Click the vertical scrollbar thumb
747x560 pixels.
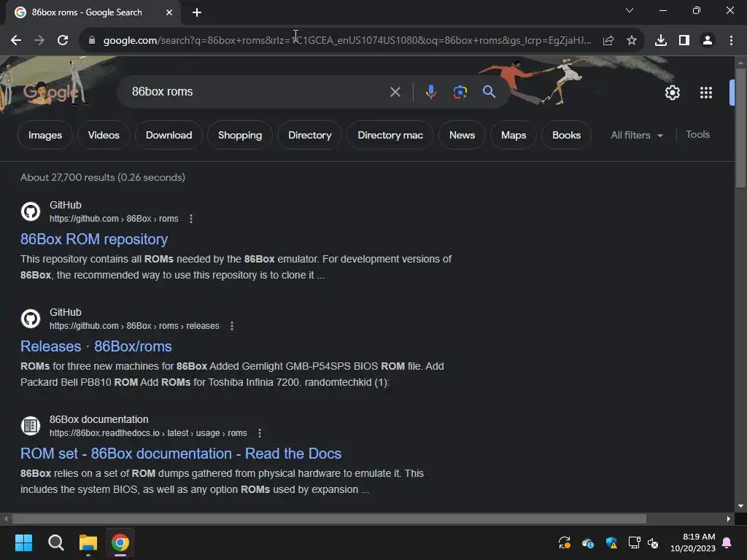(x=740, y=128)
